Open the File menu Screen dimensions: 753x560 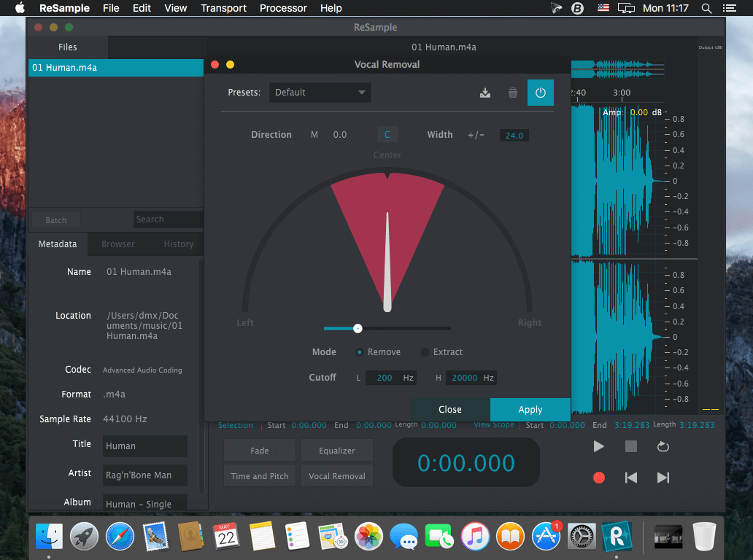pos(111,8)
